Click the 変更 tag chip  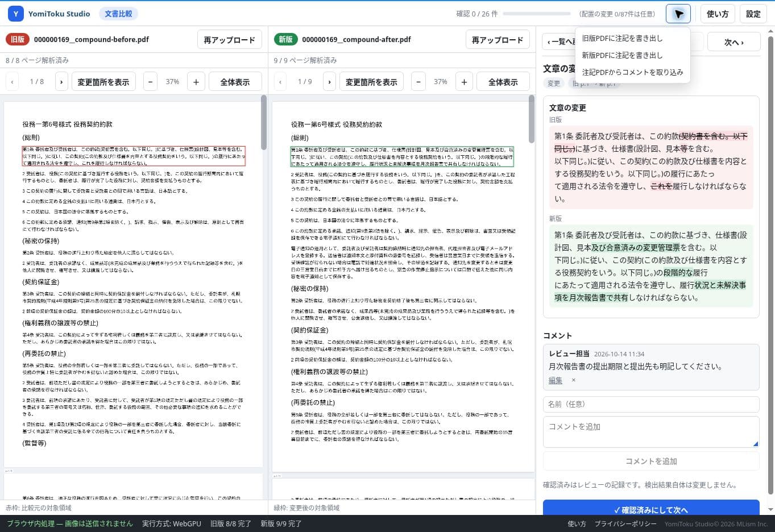coord(554,83)
